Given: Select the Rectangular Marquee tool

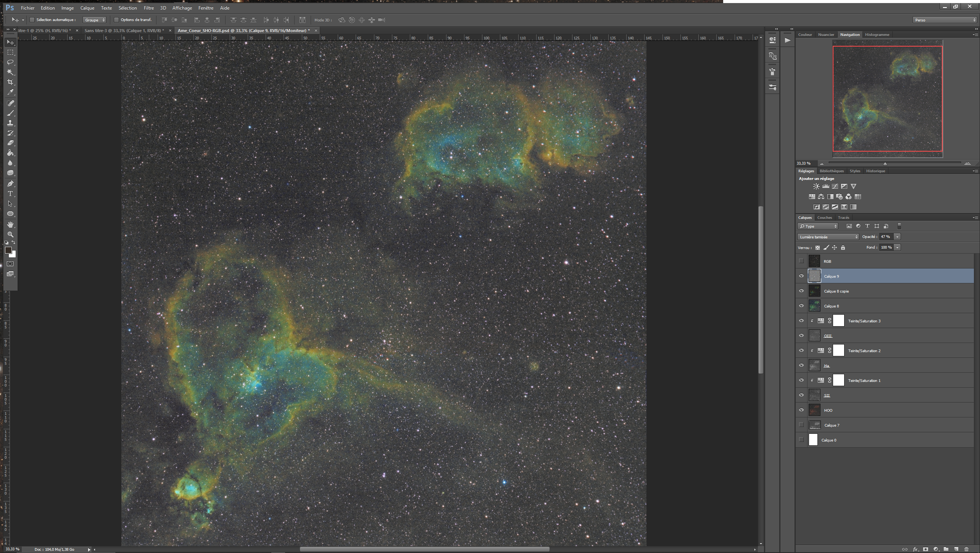Looking at the screenshot, I should point(10,52).
